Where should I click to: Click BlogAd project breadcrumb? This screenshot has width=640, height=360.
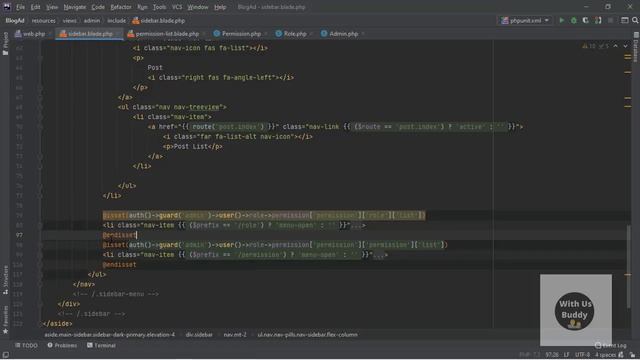15,20
